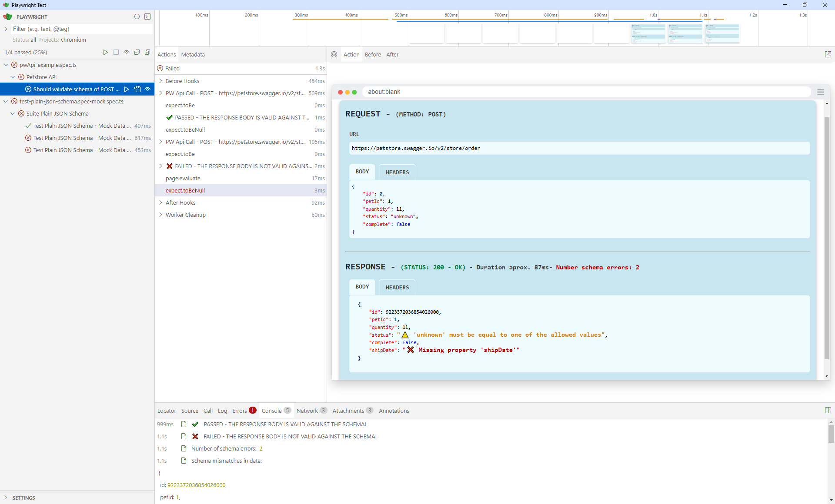Click request BODY button
This screenshot has height=504, width=835.
pyautogui.click(x=362, y=172)
